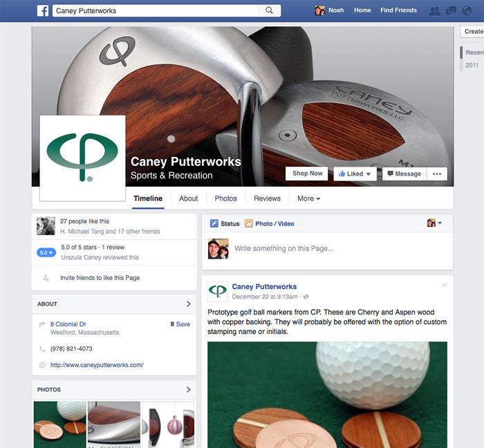Switch to the Timeline tab

(x=148, y=198)
